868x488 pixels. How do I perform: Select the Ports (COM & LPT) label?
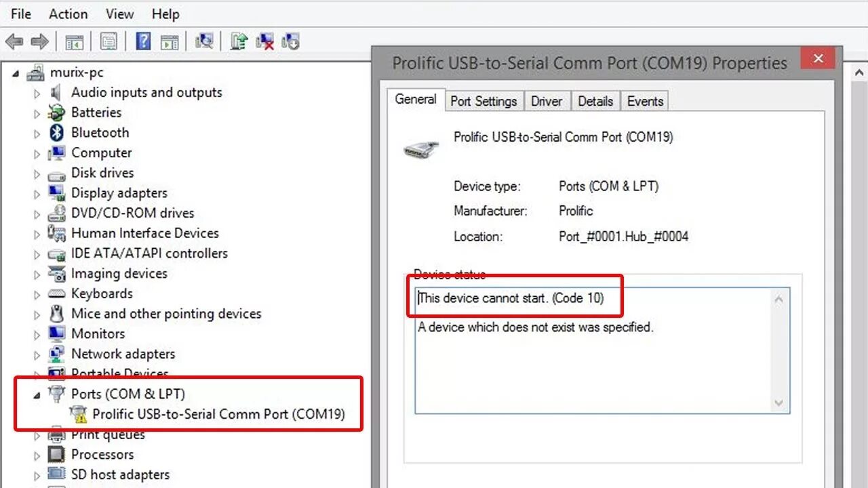[128, 394]
